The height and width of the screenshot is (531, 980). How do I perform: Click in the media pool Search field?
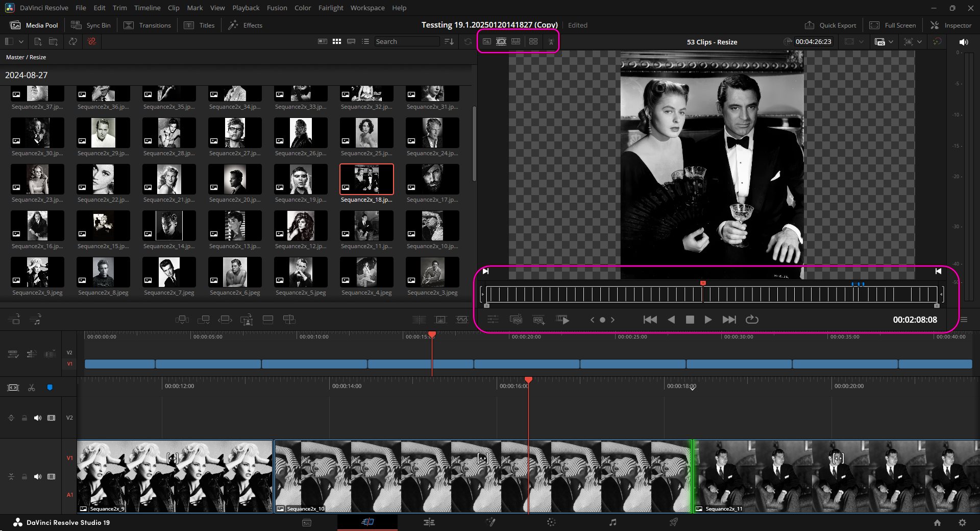[x=407, y=41]
